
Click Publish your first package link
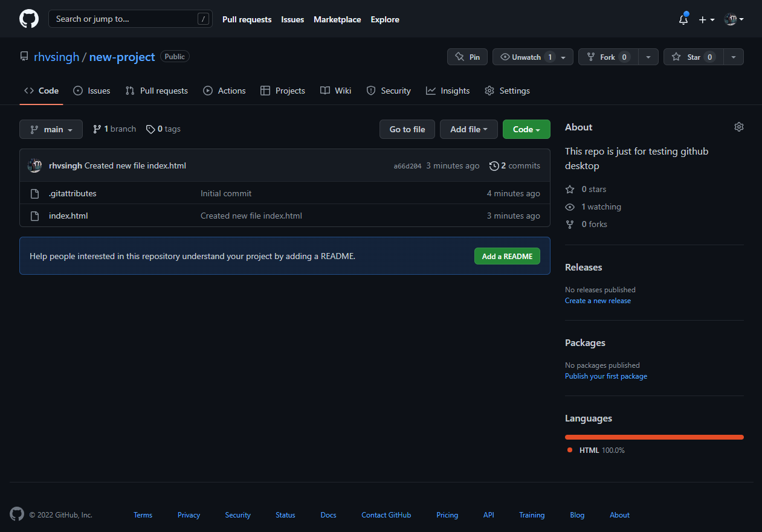pyautogui.click(x=606, y=376)
